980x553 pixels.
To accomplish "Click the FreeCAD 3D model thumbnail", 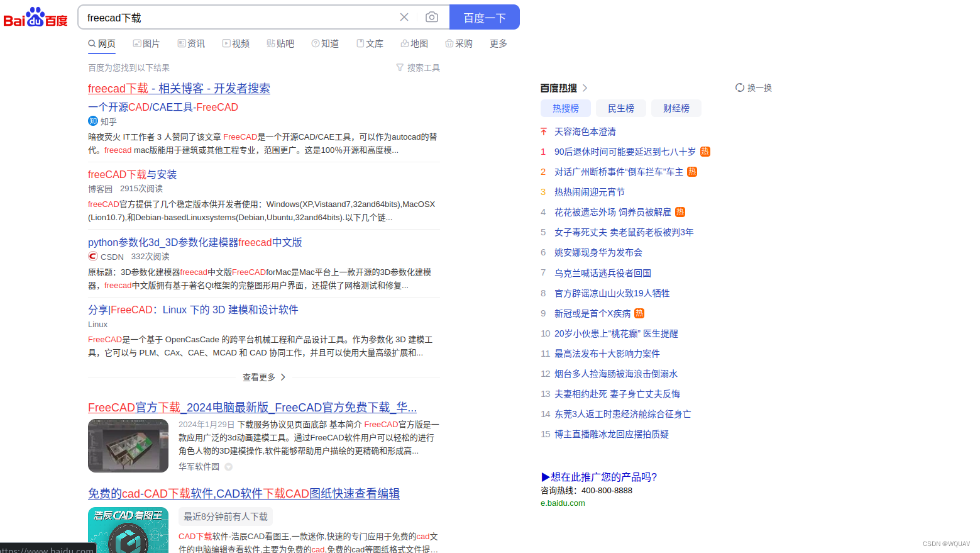I will [128, 445].
